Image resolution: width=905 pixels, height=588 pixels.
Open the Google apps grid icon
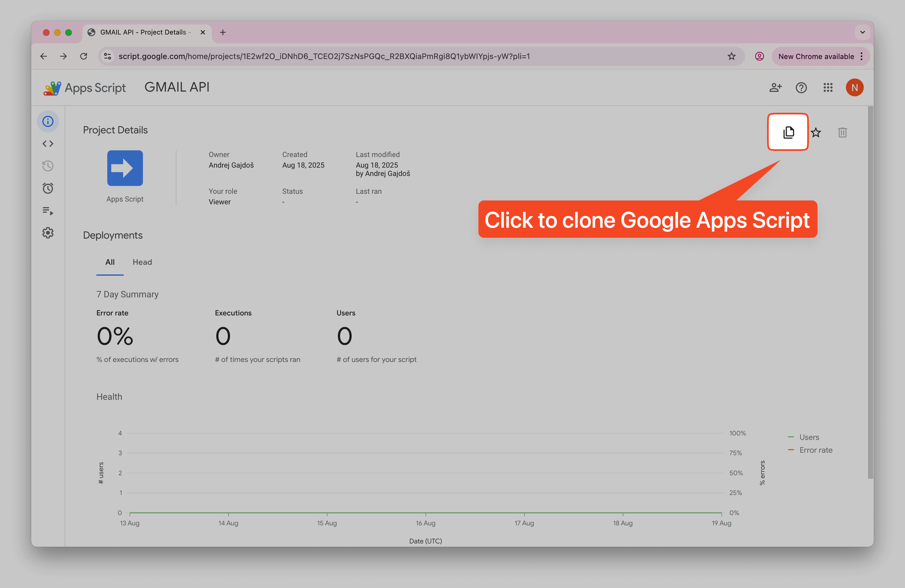(x=828, y=88)
